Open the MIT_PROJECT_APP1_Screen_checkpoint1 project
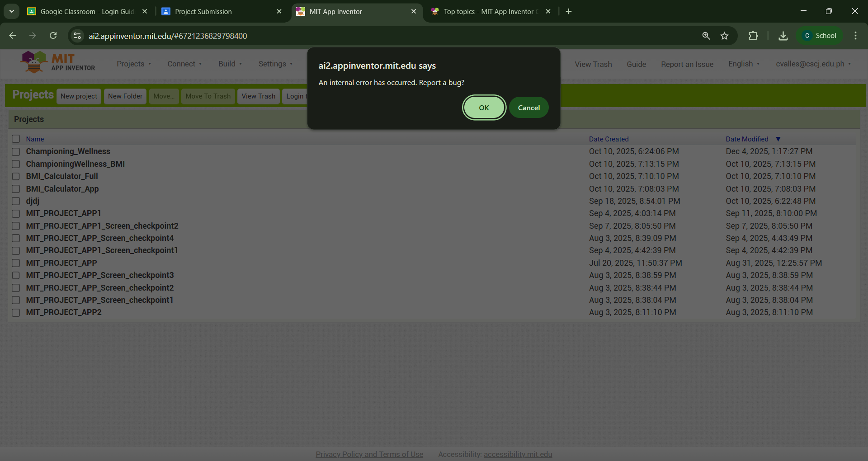Image resolution: width=868 pixels, height=461 pixels. click(102, 250)
